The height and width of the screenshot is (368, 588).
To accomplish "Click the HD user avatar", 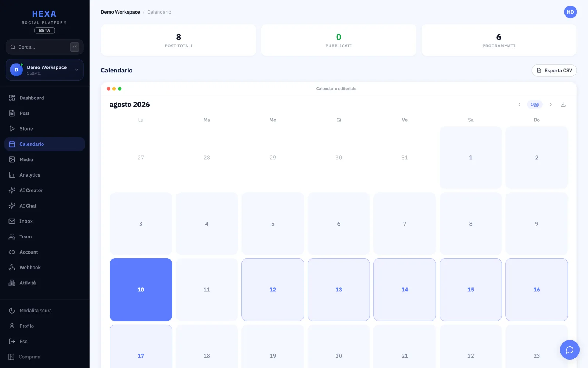I will pyautogui.click(x=570, y=12).
